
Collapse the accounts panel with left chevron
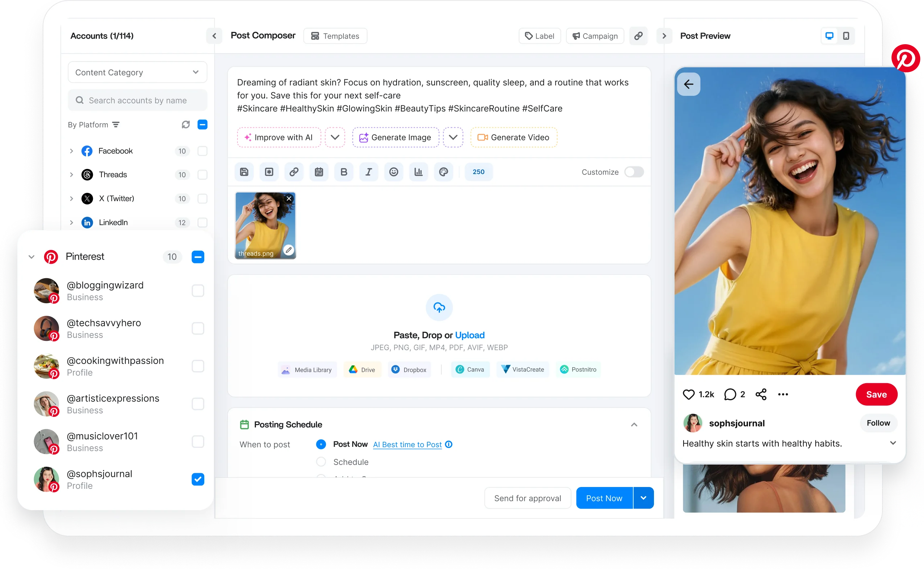214,36
